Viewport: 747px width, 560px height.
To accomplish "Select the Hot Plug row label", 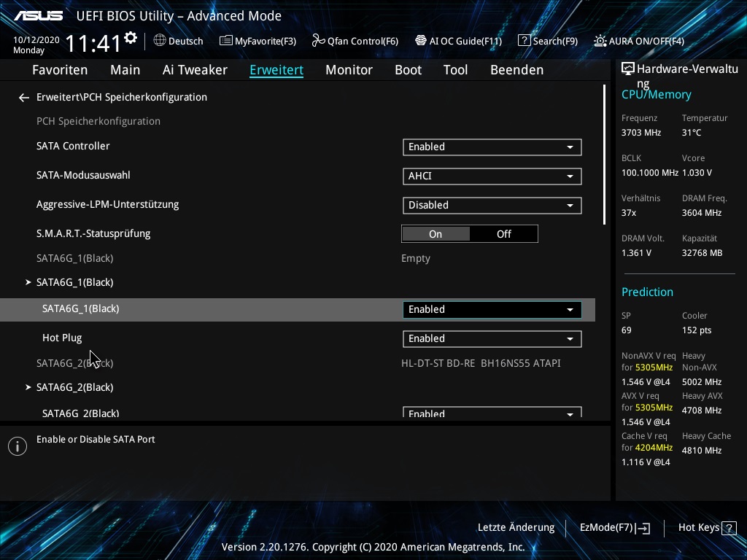I will coord(62,338).
